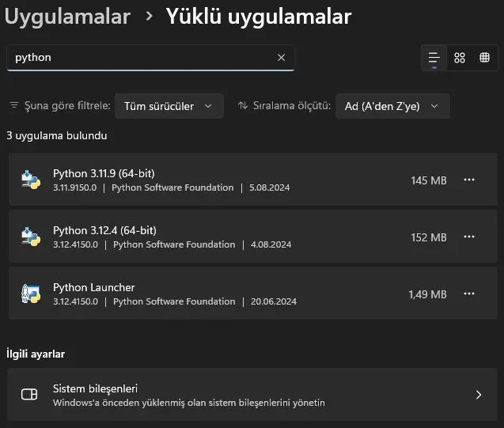Open Sistem bileşenleri settings
Image resolution: width=504 pixels, height=428 pixels.
pyautogui.click(x=252, y=395)
